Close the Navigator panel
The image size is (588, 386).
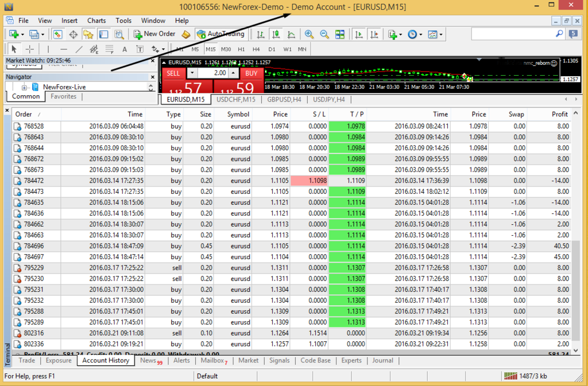coord(153,77)
